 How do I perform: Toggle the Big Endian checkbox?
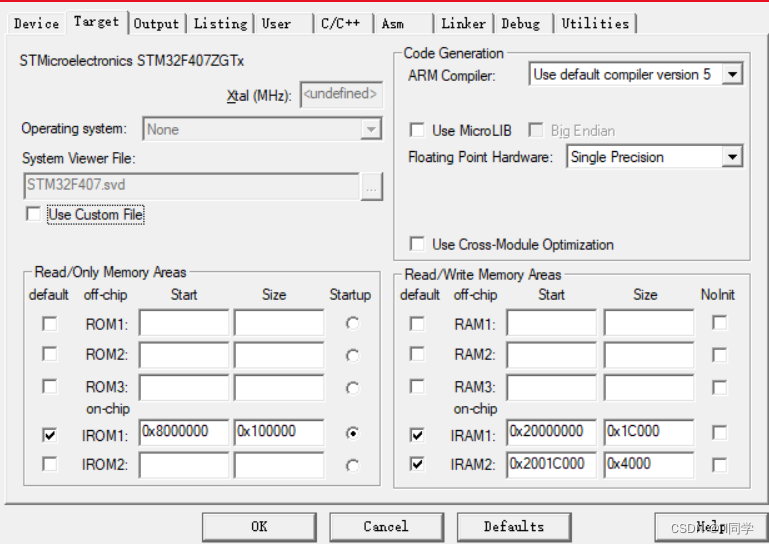(x=536, y=130)
